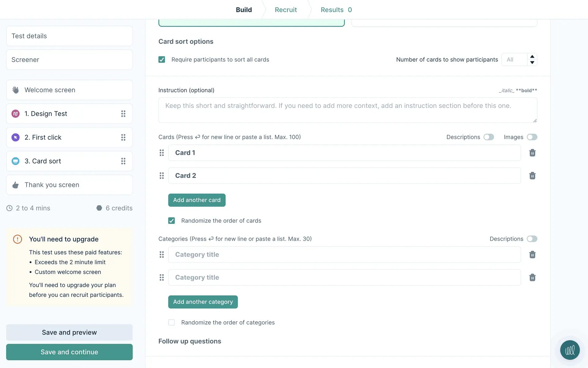
Task: Click Add another card button
Action: (x=197, y=200)
